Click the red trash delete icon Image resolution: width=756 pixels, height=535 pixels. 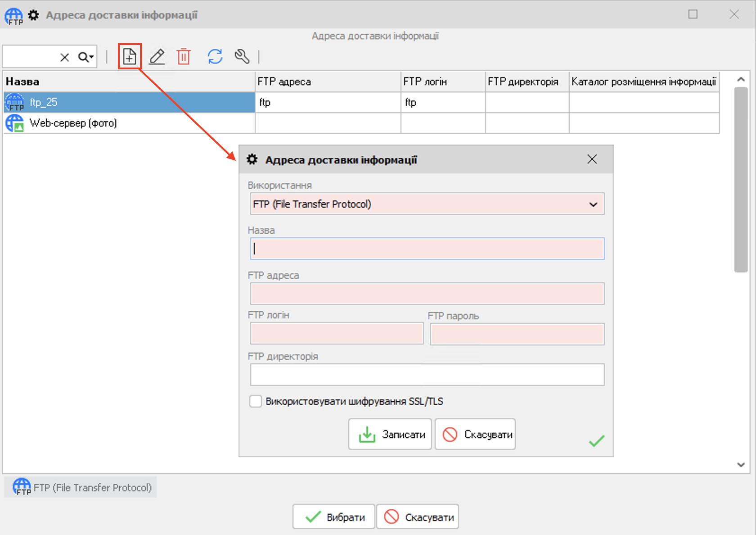[184, 57]
